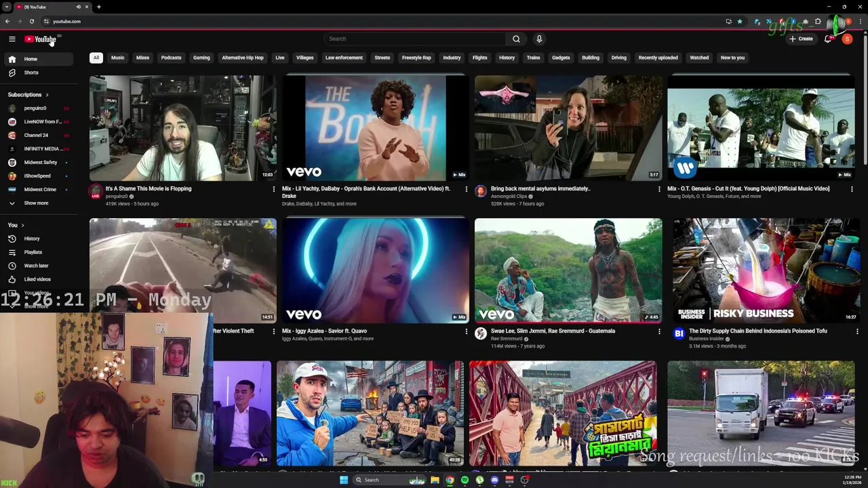
Task: Open penguinz0 channel avatar under first video
Action: [96, 192]
